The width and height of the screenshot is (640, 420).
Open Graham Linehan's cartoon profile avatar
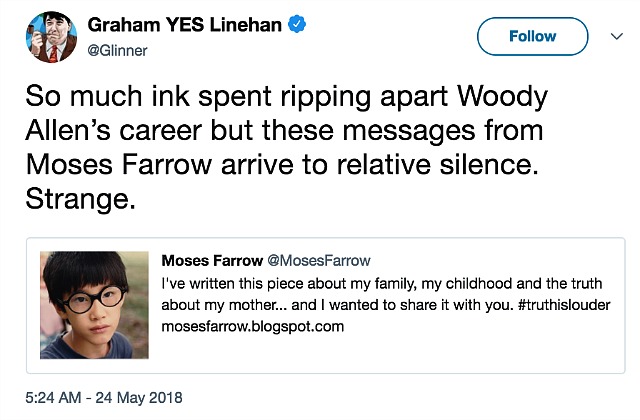(x=51, y=37)
